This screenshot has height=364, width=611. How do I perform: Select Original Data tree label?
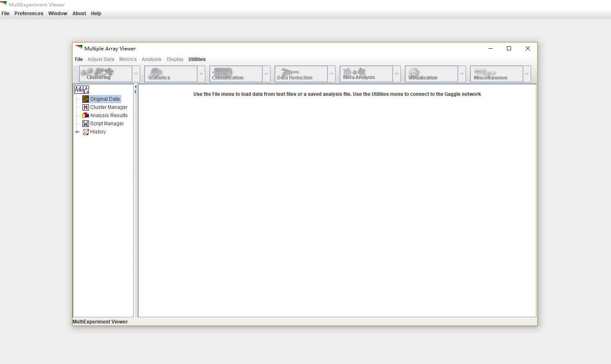click(x=105, y=99)
